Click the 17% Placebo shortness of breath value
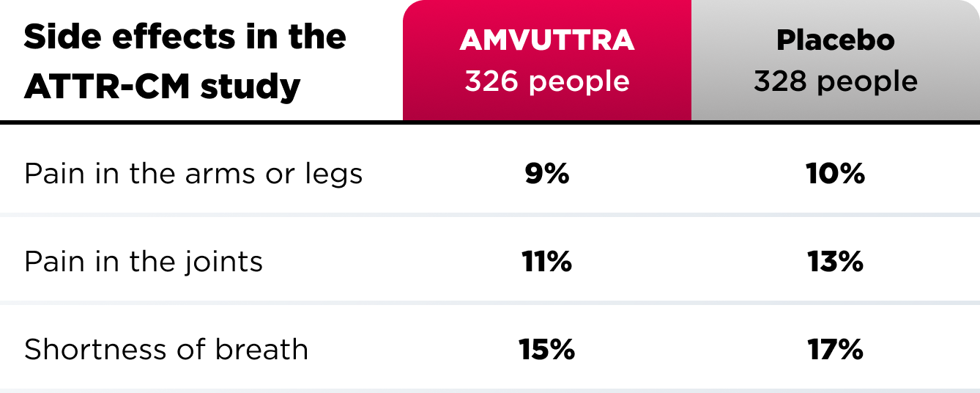980x393 pixels. [x=835, y=350]
